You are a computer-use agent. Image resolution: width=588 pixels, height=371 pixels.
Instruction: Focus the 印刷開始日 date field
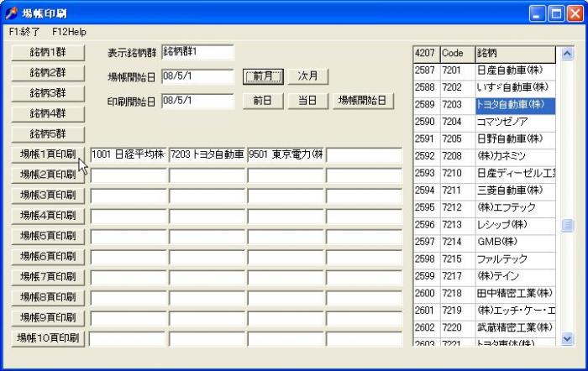(x=197, y=101)
